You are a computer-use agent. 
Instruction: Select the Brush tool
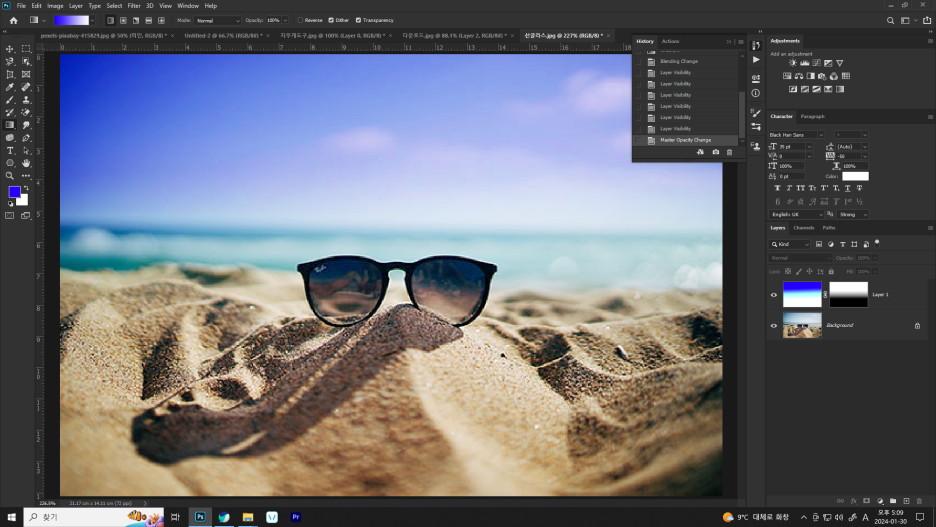tap(10, 100)
